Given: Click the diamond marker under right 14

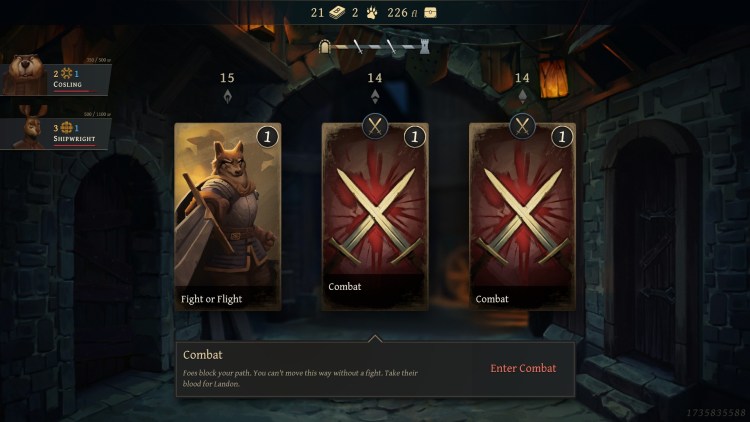Looking at the screenshot, I should (x=522, y=97).
